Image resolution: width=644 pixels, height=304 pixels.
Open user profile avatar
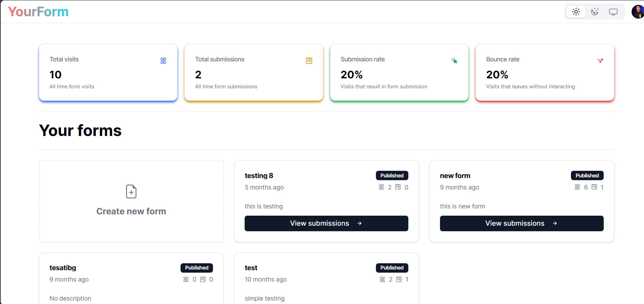[637, 12]
